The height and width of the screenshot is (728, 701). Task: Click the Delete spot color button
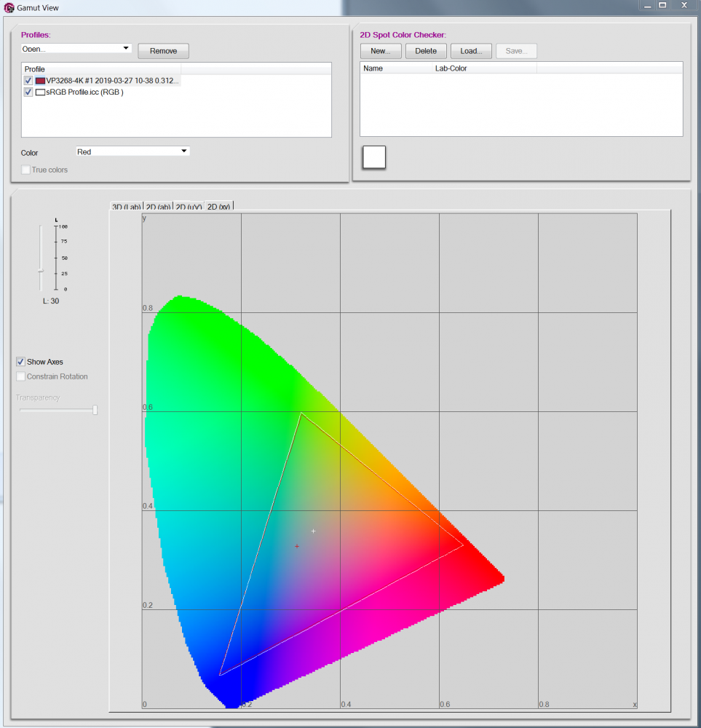426,51
